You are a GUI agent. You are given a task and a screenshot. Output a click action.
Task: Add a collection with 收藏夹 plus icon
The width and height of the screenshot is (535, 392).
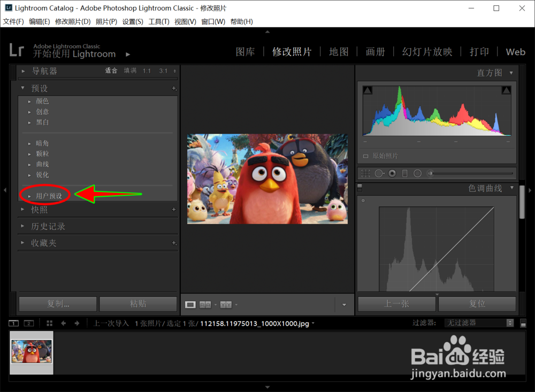[174, 243]
